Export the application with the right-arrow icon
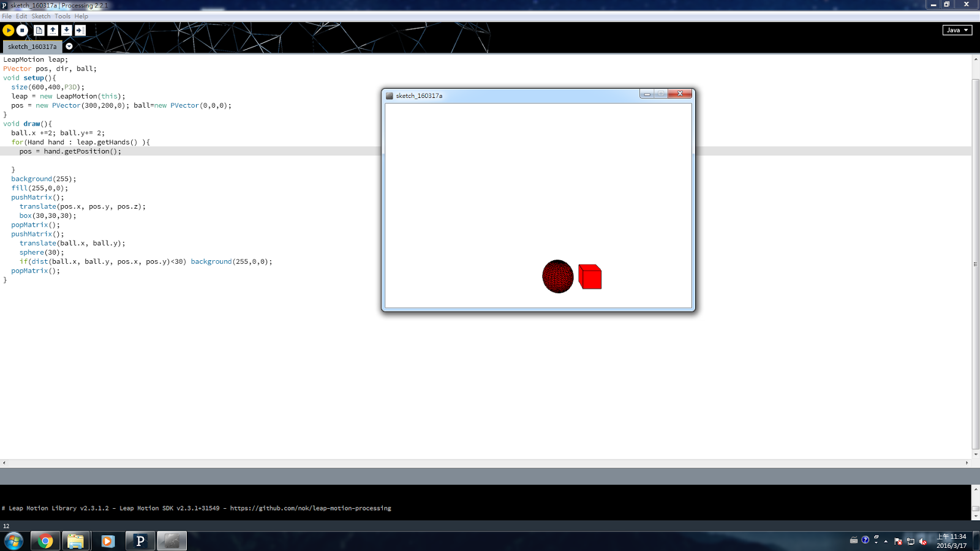Image resolution: width=980 pixels, height=551 pixels. pyautogui.click(x=80, y=30)
